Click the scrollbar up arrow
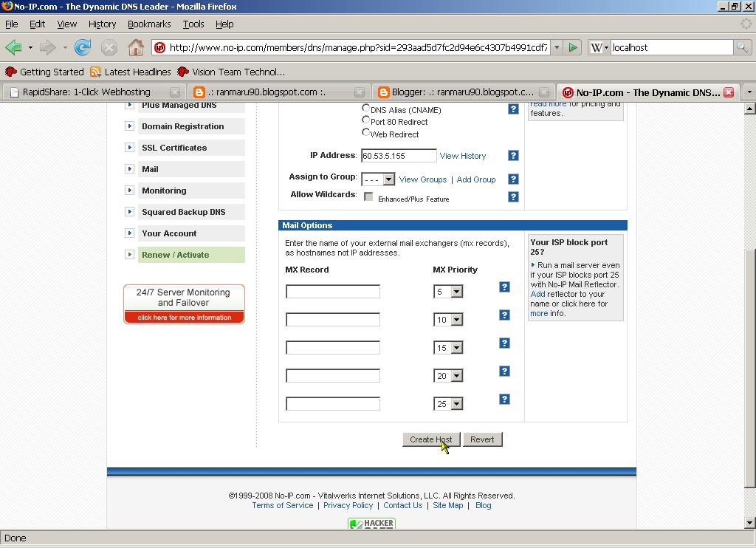Viewport: 756px width, 548px height. (749, 109)
